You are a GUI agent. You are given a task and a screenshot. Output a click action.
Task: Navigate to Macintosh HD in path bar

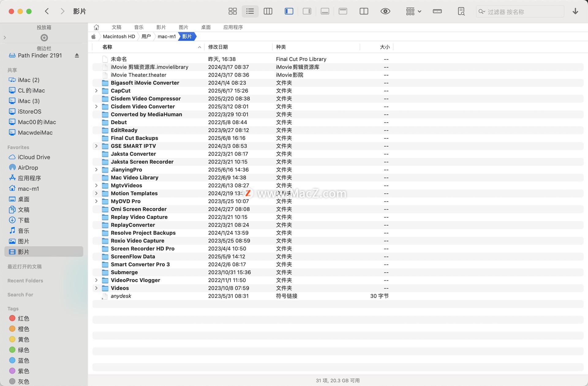[x=119, y=36]
